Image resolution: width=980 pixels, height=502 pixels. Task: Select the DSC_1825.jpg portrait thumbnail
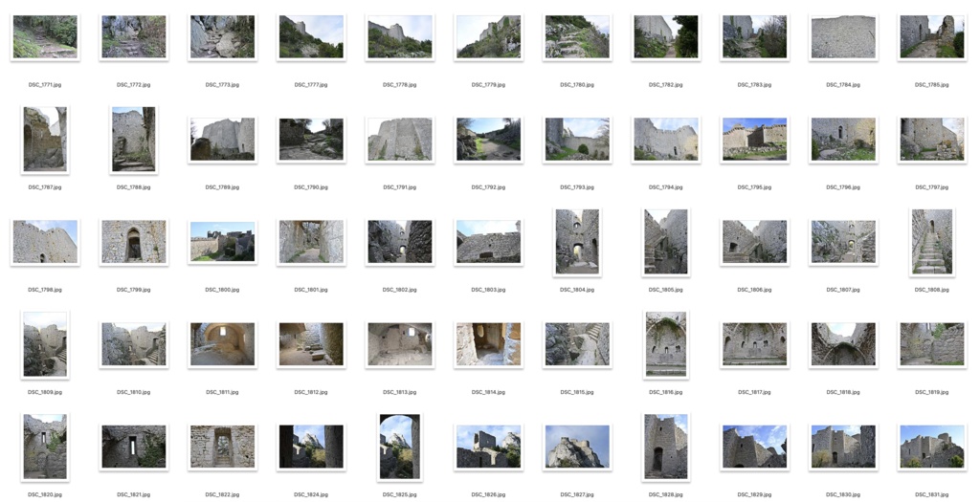(x=400, y=447)
